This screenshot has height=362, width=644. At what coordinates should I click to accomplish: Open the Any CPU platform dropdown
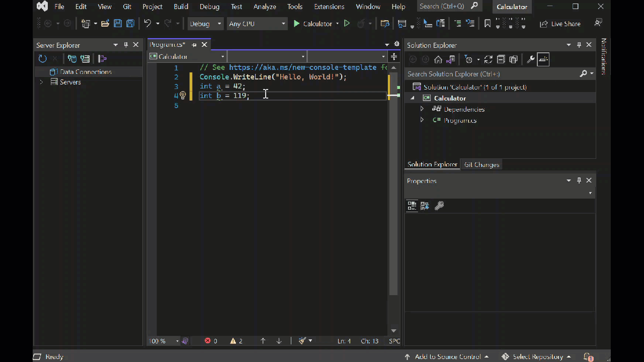click(x=257, y=24)
